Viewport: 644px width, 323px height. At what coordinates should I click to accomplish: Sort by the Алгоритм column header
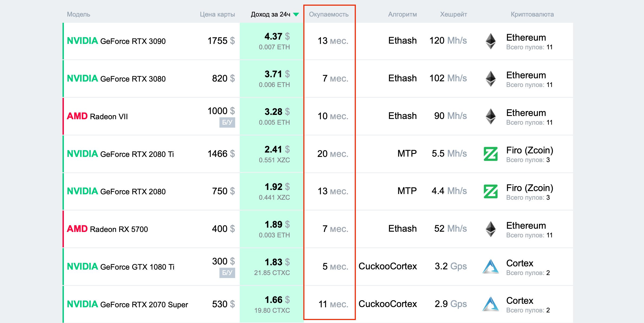(402, 14)
